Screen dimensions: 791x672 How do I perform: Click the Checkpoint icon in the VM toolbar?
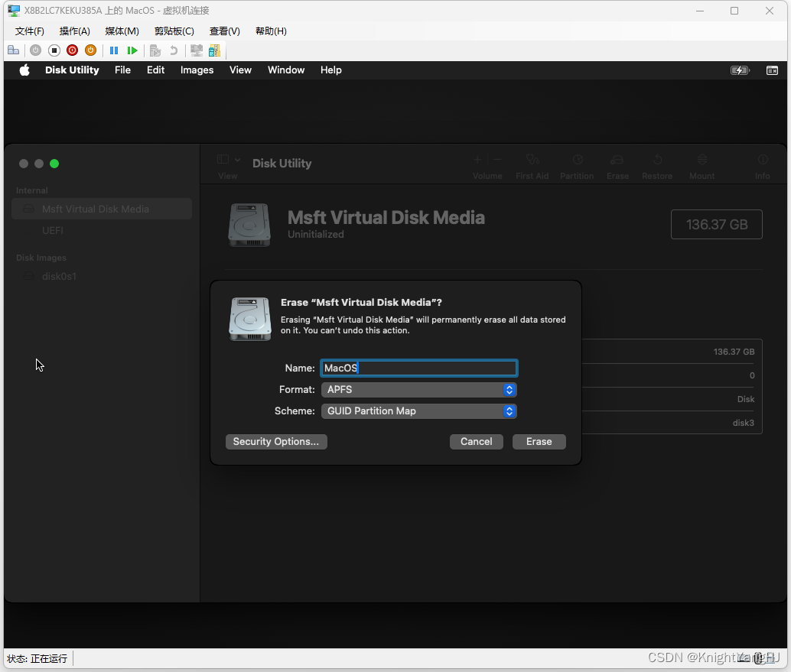point(155,50)
